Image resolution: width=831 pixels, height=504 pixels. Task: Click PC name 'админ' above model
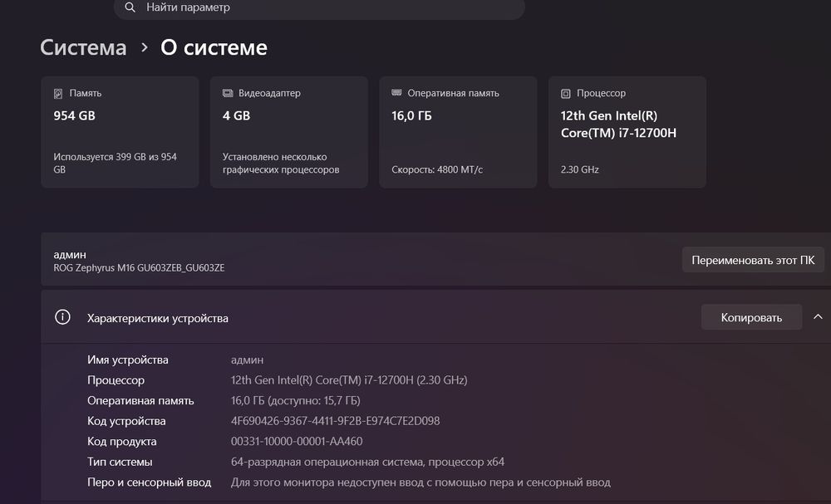[x=70, y=255]
